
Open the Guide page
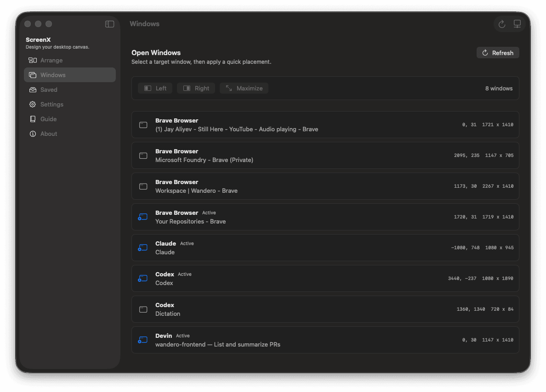pyautogui.click(x=70, y=119)
